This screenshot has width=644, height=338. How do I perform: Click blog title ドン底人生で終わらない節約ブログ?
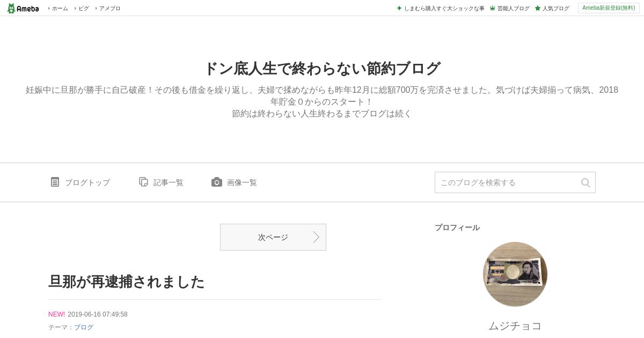(322, 69)
